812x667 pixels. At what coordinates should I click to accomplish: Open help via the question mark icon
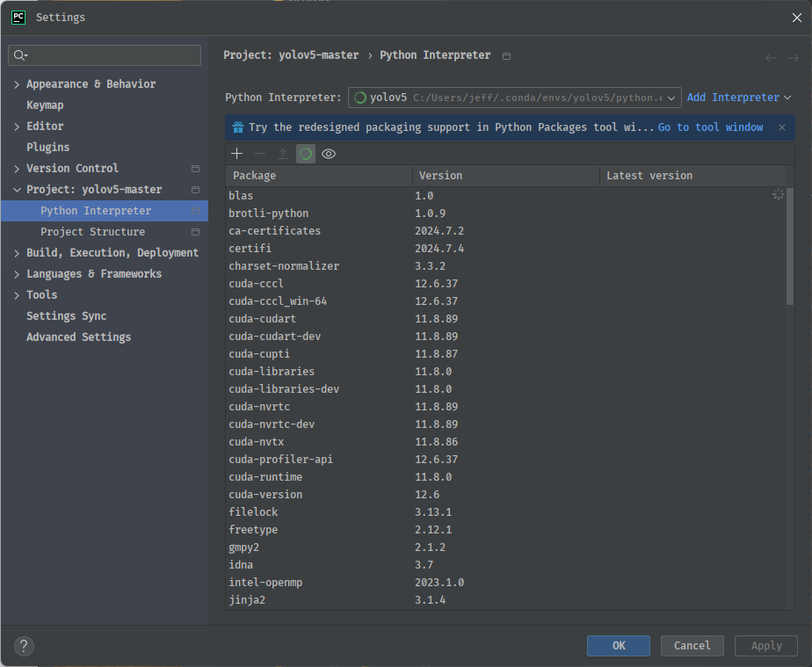tap(23, 646)
